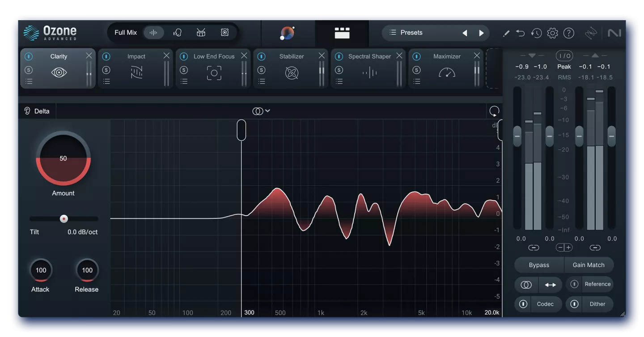Open the Master Assistant orb icon
Screen dimensions: 644x337
coord(288,33)
